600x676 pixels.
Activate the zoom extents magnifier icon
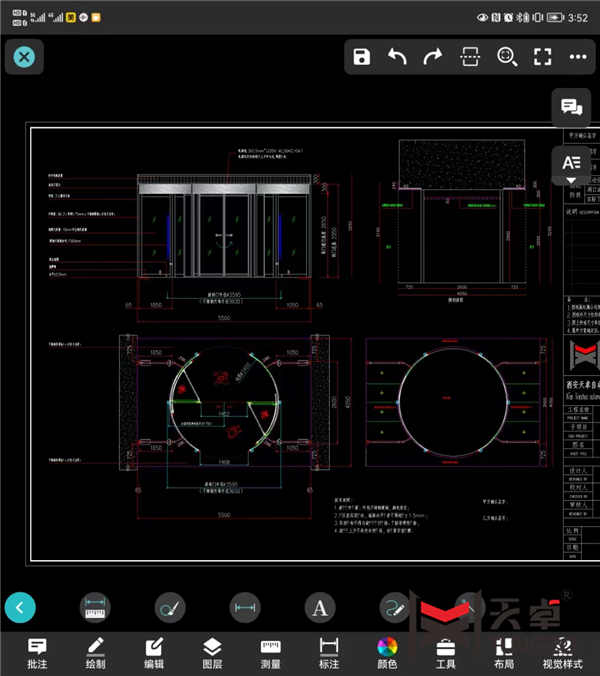[x=506, y=57]
